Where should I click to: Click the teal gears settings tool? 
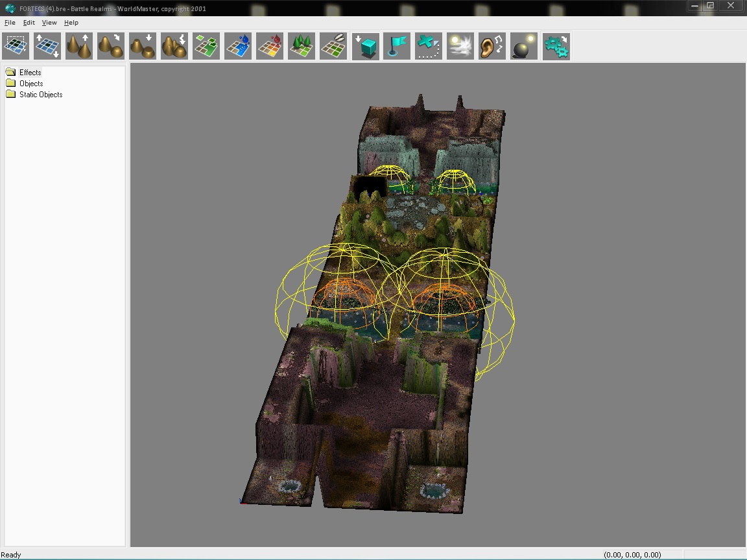coord(556,47)
